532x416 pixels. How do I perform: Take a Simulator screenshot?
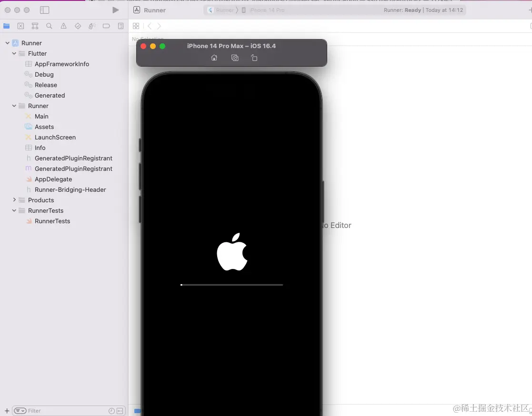coord(235,58)
